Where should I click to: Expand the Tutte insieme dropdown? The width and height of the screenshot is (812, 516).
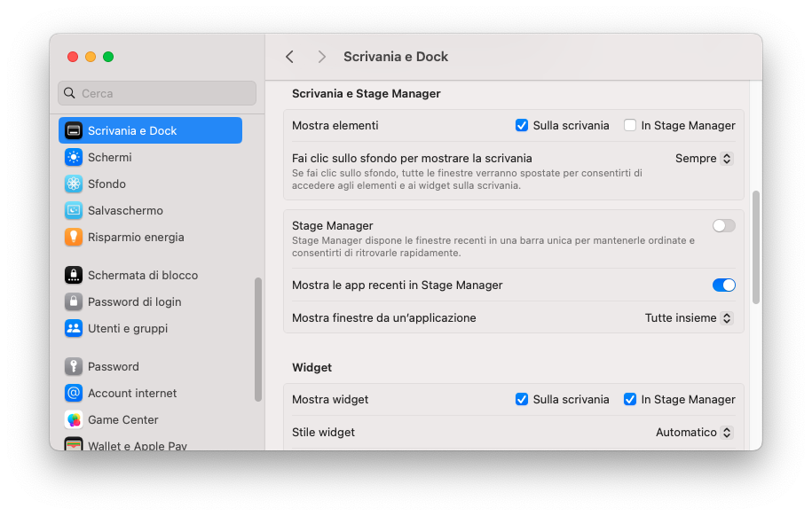(689, 318)
